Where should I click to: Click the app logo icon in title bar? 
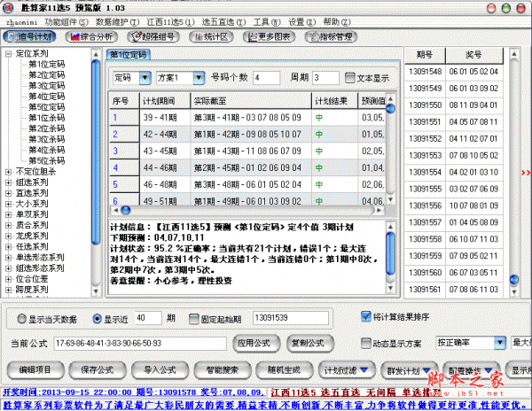(8, 8)
